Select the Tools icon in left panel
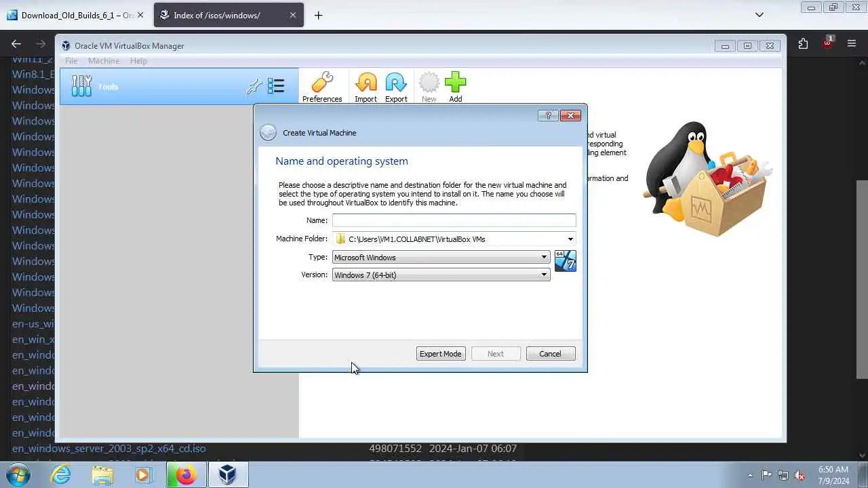 point(81,86)
